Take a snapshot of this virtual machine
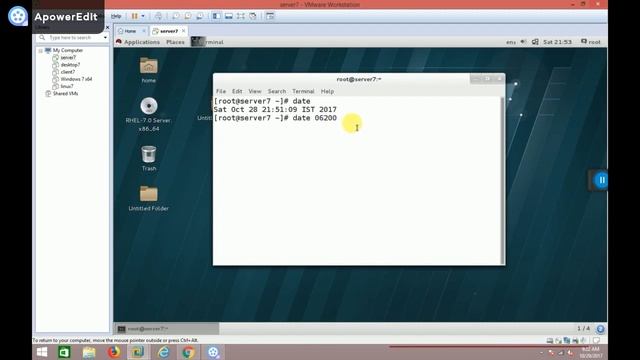 pyautogui.click(x=176, y=16)
